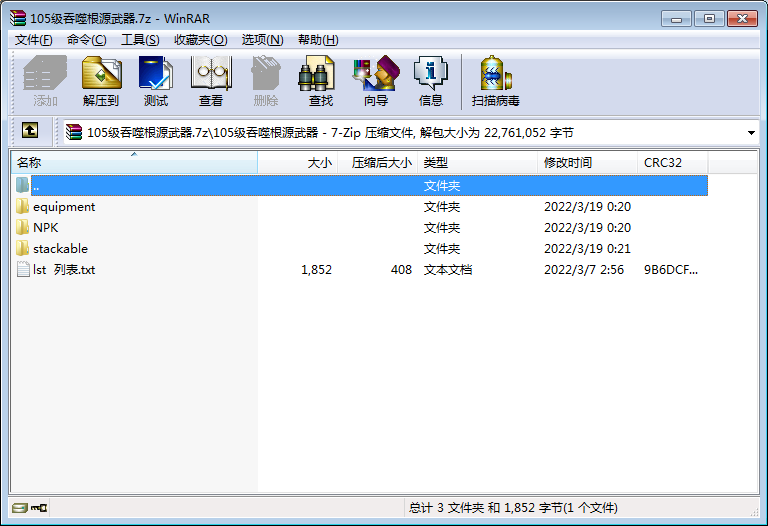Image resolution: width=768 pixels, height=526 pixels.
Task: Click the Delete (删除) toolbar icon
Action: [266, 81]
